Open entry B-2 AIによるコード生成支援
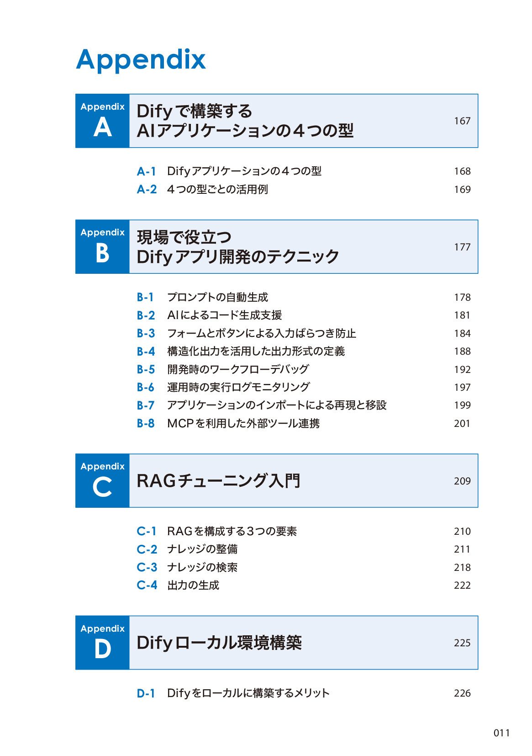The image size is (532, 756). [x=224, y=315]
